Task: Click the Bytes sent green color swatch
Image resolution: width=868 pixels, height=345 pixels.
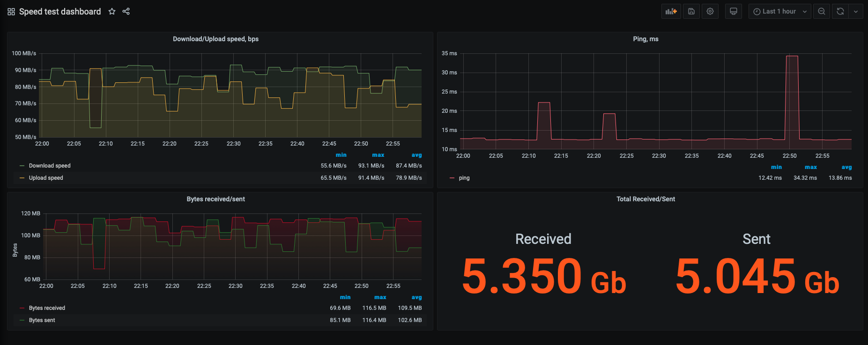Action: (22, 320)
